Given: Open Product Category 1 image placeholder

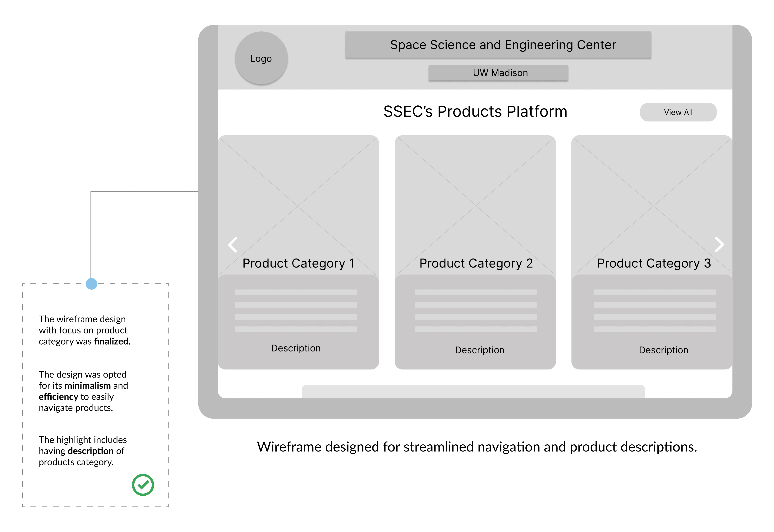Looking at the screenshot, I should point(298,205).
